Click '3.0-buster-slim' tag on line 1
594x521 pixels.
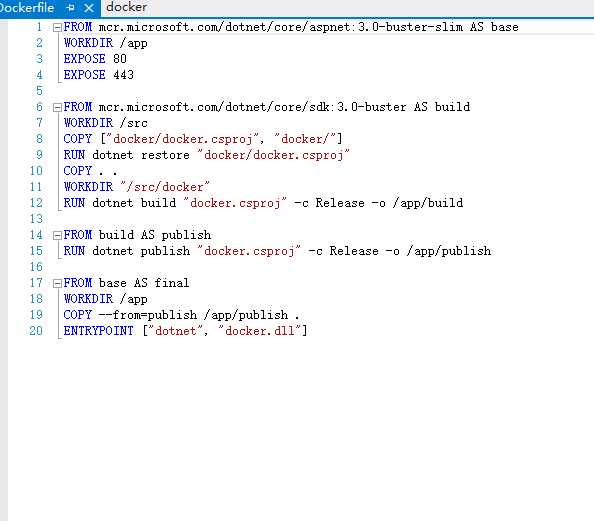click(411, 27)
